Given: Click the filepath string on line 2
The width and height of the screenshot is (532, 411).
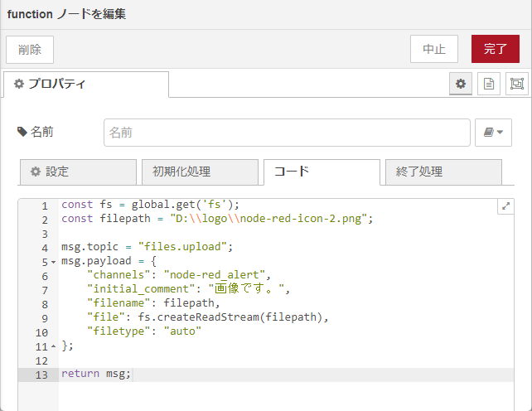Looking at the screenshot, I should 268,219.
